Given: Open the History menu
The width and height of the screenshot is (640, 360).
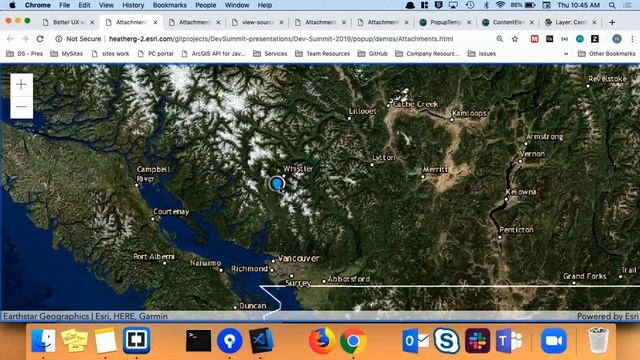Looking at the screenshot, I should 133,5.
